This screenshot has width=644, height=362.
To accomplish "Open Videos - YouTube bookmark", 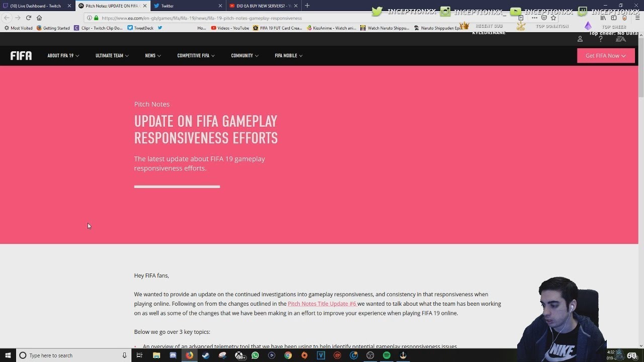I will pyautogui.click(x=230, y=28).
